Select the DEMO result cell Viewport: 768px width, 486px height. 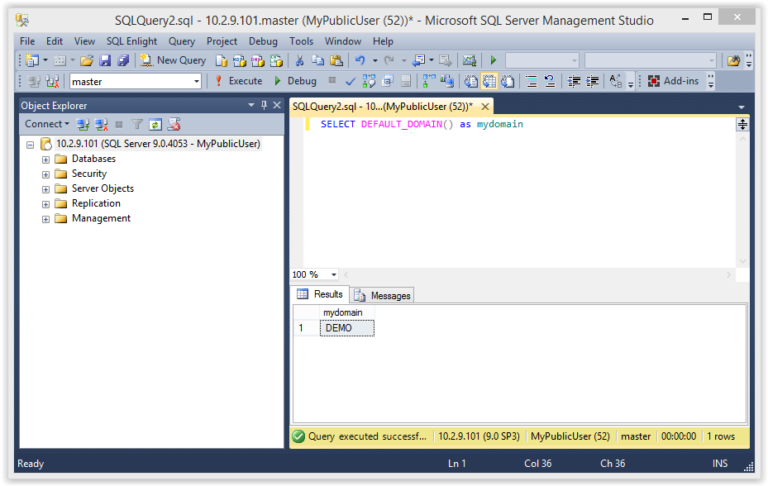(347, 328)
